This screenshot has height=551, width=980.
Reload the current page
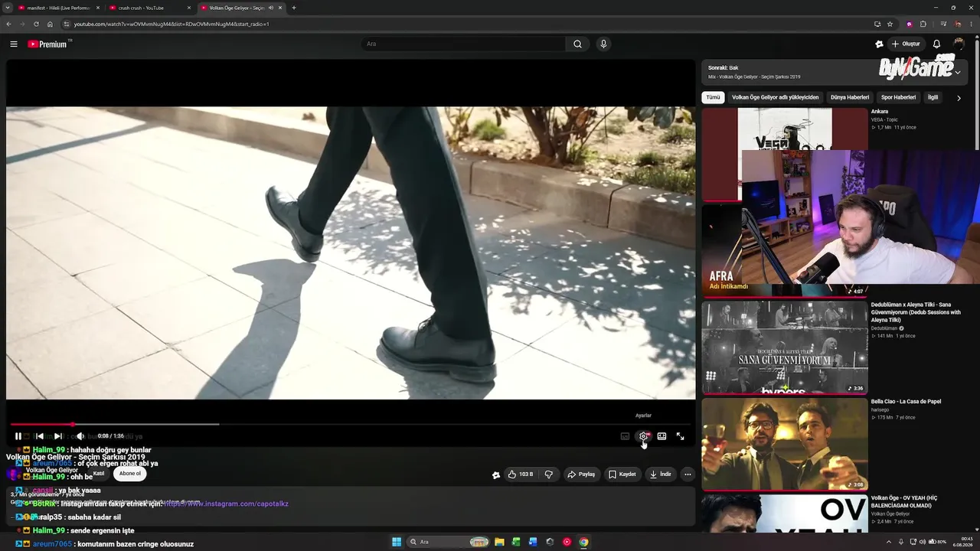(36, 24)
